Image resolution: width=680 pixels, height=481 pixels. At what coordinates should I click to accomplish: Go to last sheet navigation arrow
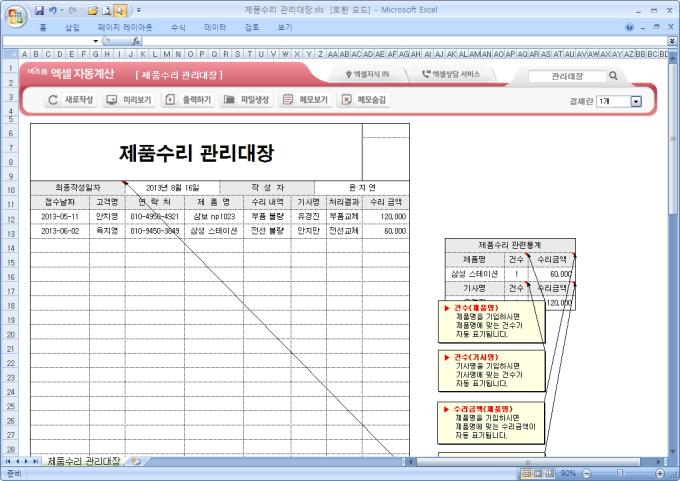[35, 461]
